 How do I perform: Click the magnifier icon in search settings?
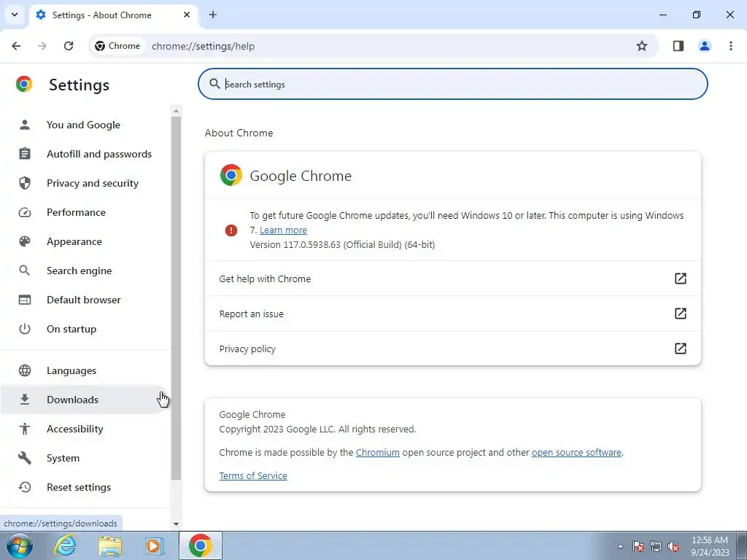(x=215, y=84)
